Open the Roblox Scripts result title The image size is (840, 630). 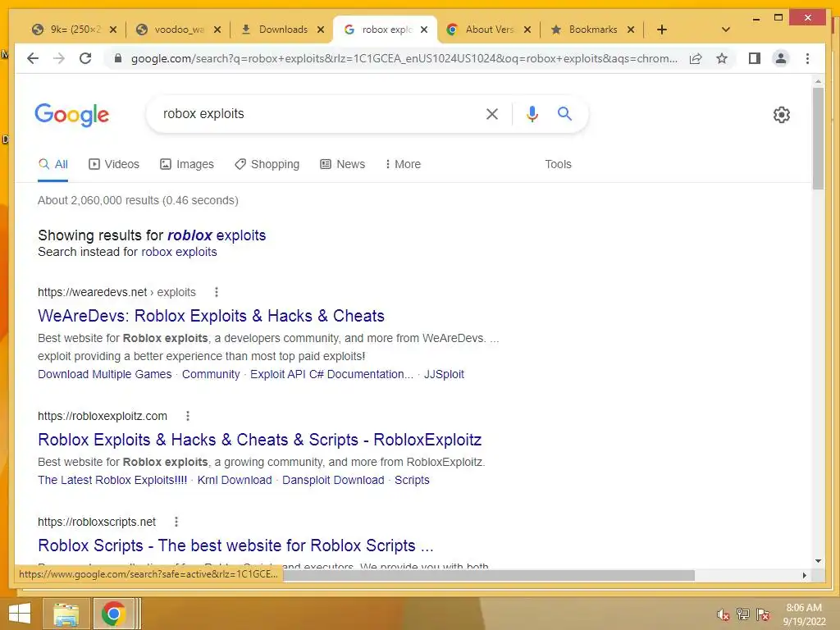coord(235,546)
